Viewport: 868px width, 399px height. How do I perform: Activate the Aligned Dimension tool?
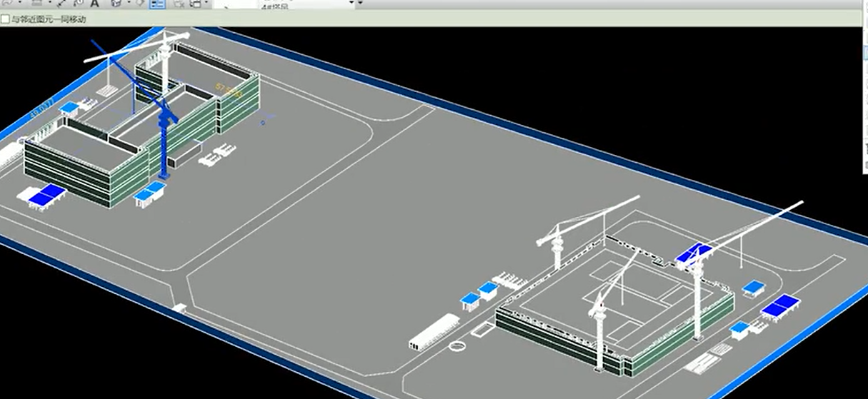point(61,3)
